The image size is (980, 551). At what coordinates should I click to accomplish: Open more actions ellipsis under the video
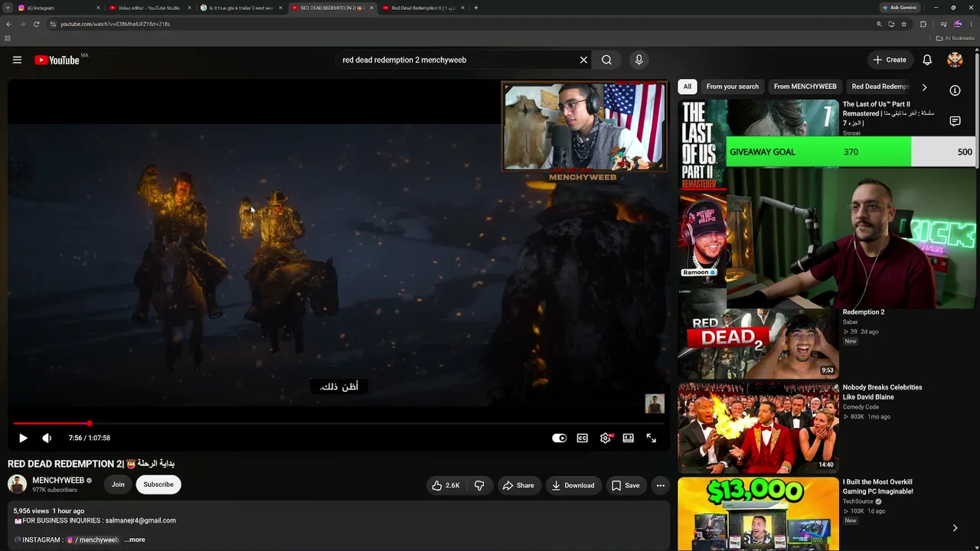pyautogui.click(x=660, y=485)
